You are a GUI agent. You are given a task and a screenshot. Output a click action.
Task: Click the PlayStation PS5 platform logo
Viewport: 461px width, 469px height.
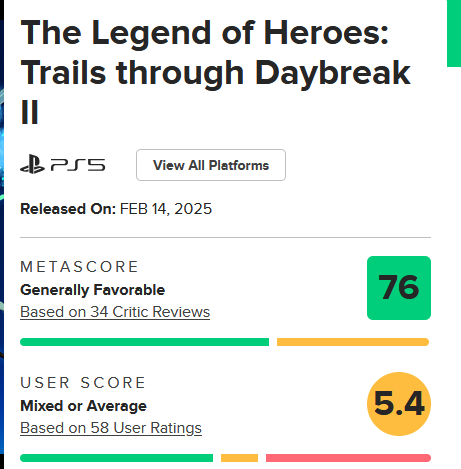(x=63, y=164)
